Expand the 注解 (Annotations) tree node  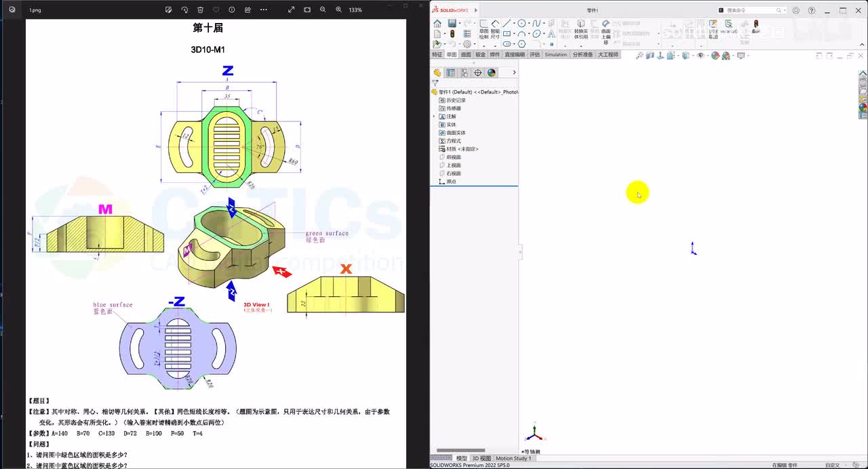click(x=434, y=117)
